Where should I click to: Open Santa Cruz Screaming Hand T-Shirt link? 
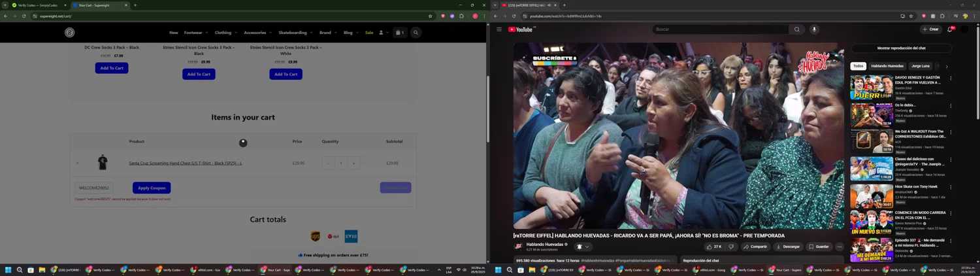[186, 163]
